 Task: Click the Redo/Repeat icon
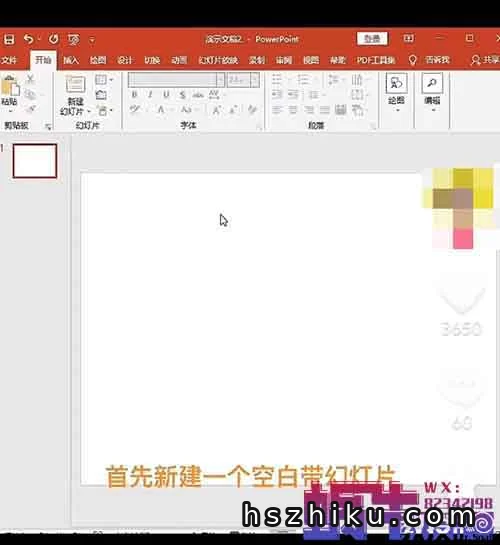[53, 39]
